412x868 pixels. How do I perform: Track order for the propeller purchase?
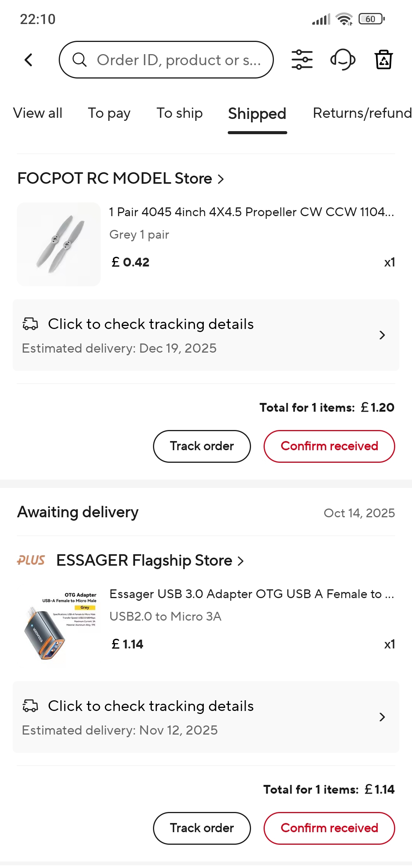coord(202,446)
